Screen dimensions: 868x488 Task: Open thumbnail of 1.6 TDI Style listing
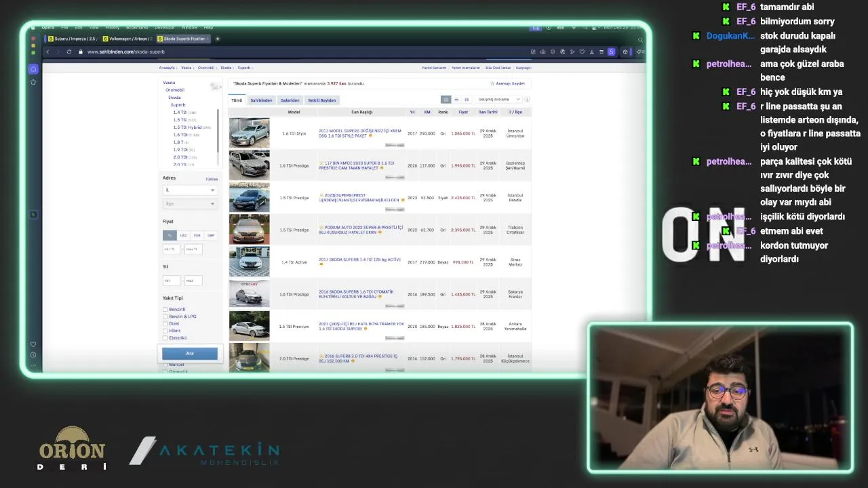[249, 133]
